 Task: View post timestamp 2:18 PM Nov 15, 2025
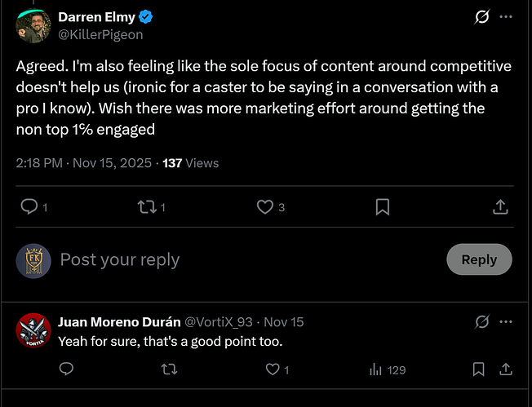[x=83, y=163]
